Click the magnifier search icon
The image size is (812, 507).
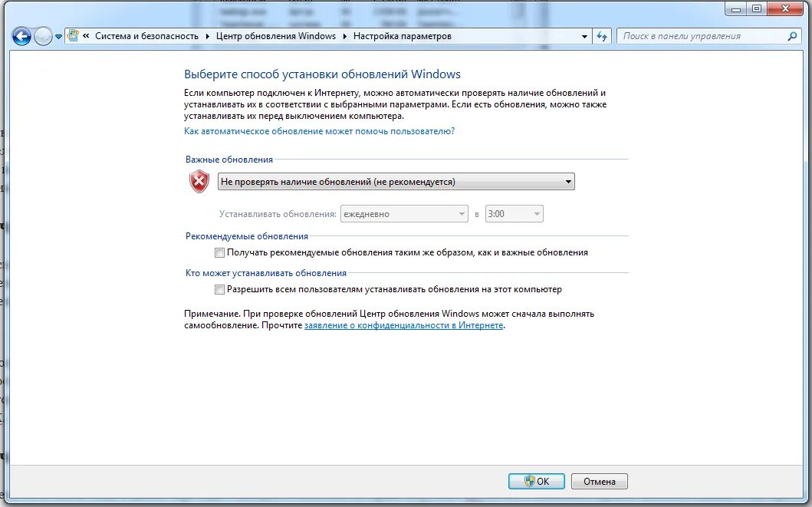point(792,36)
